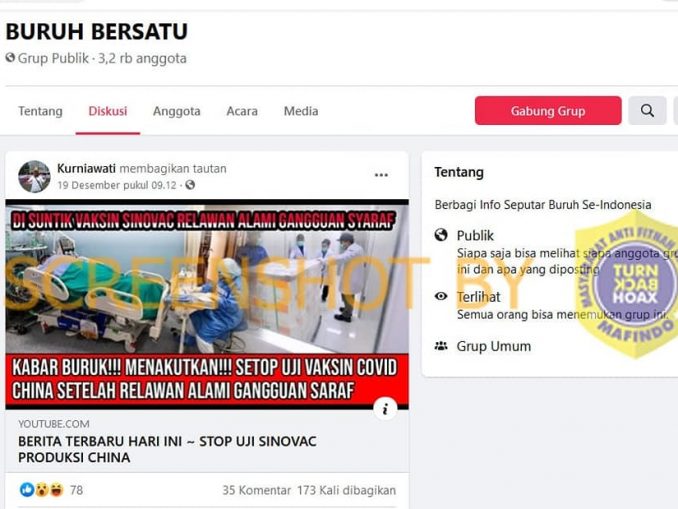Image resolution: width=678 pixels, height=509 pixels.
Task: Click the globe privacy icon beside post time
Action: click(x=190, y=185)
